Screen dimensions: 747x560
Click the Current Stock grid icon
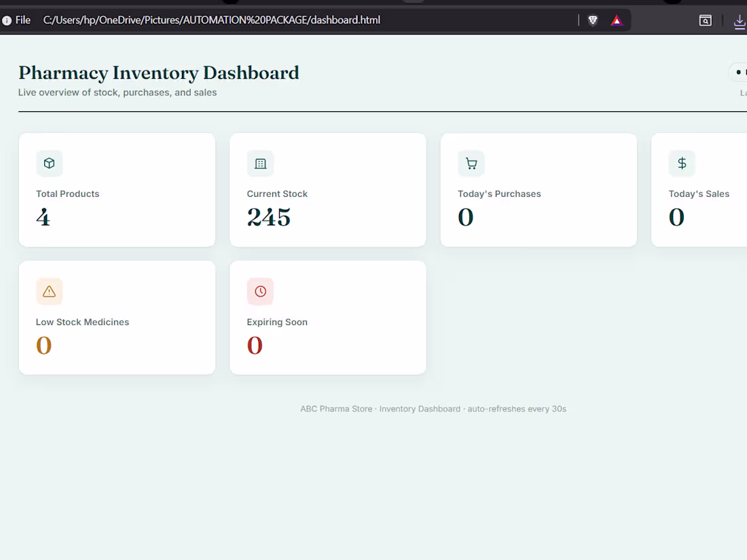pos(260,164)
